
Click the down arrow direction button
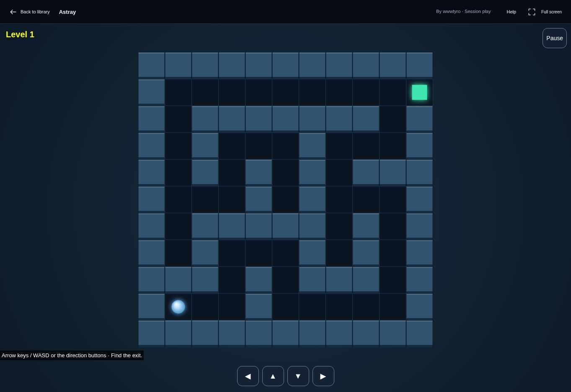(x=298, y=376)
